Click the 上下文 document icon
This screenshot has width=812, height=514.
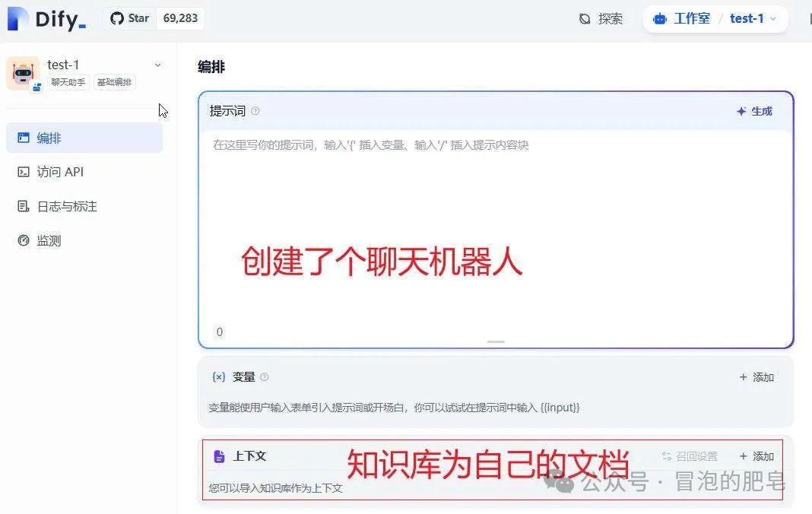[219, 456]
